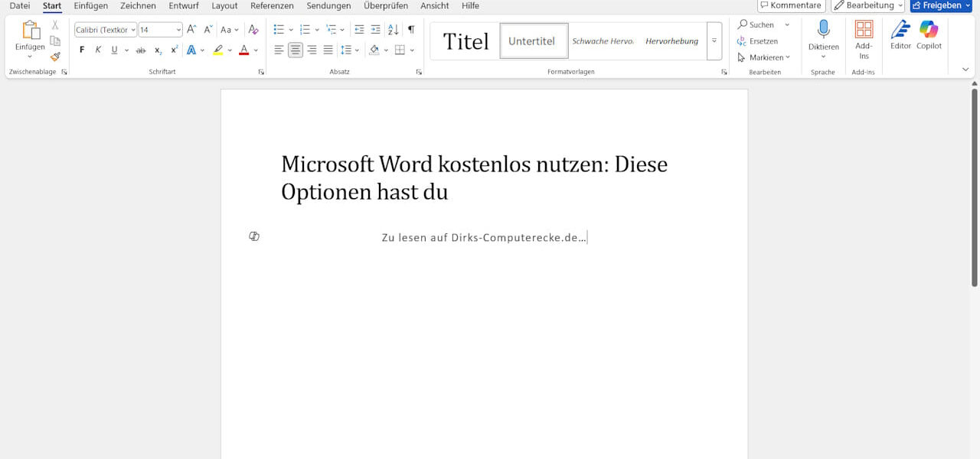Click the Text Effects blue A icon
The height and width of the screenshot is (459, 980).
point(191,50)
